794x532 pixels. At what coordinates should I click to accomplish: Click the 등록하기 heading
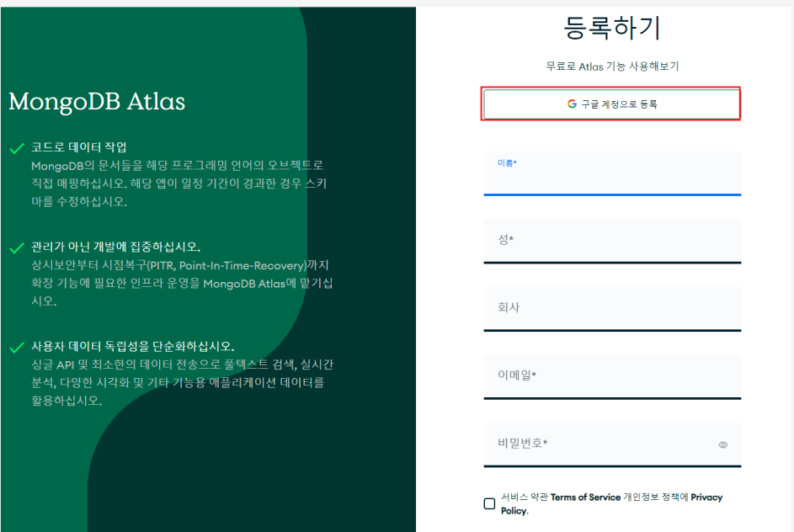click(x=612, y=28)
